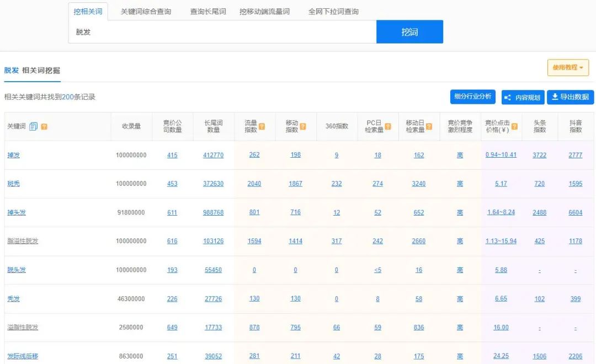This screenshot has height=364, width=596.
Task: Click indexed count 91800000 for 掉头发
Action: 131,212
